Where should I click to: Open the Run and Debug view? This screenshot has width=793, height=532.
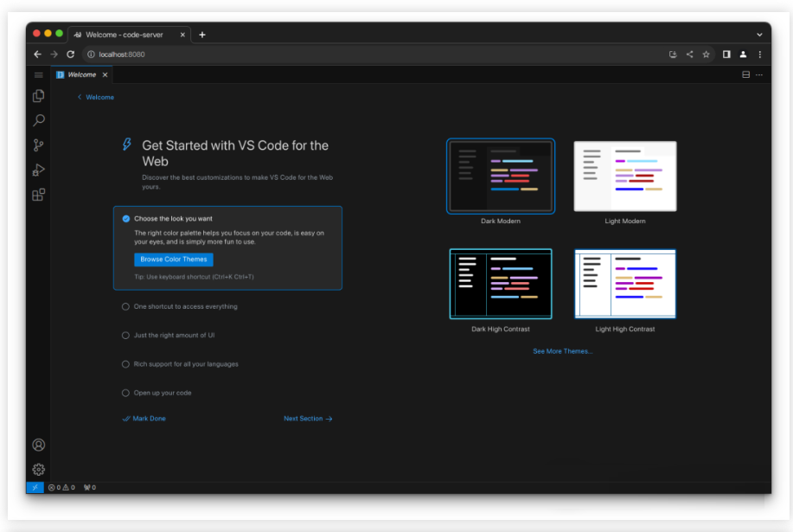point(38,170)
